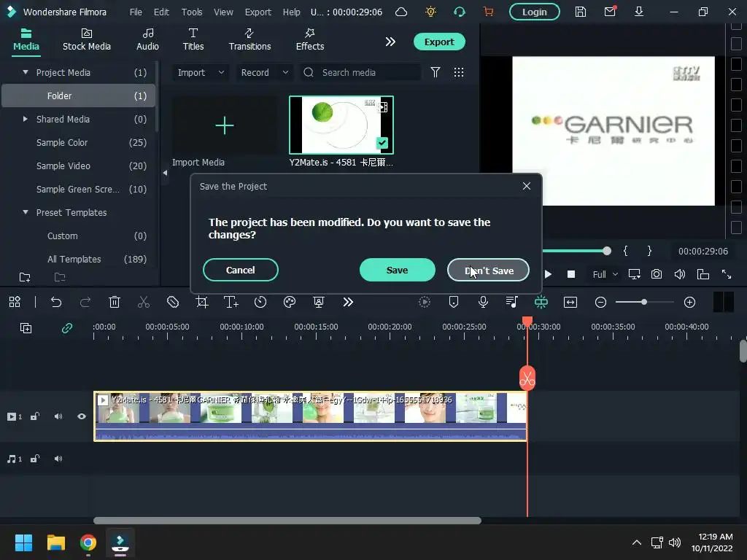This screenshot has width=747, height=560.
Task: Click the new folder icon
Action: click(25, 277)
